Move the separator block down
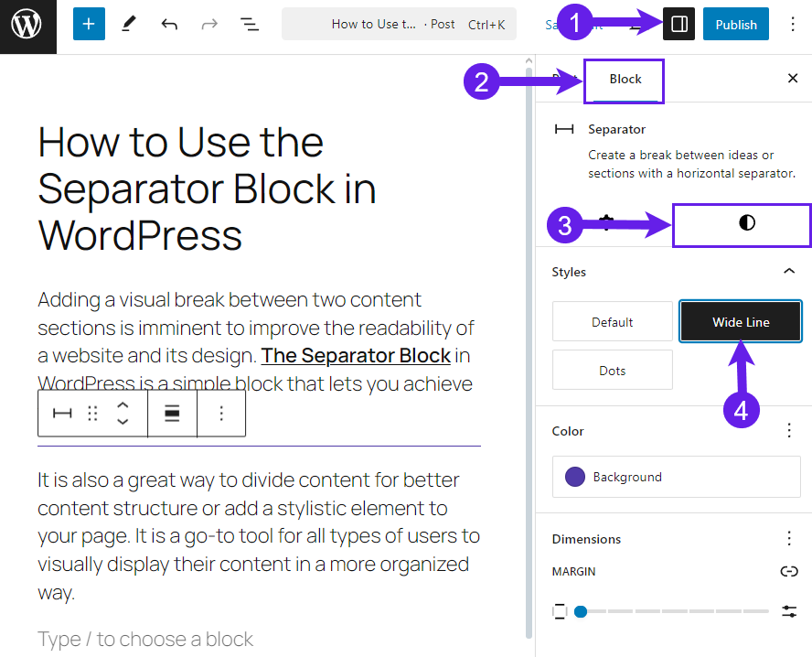This screenshot has width=812, height=657. [123, 421]
